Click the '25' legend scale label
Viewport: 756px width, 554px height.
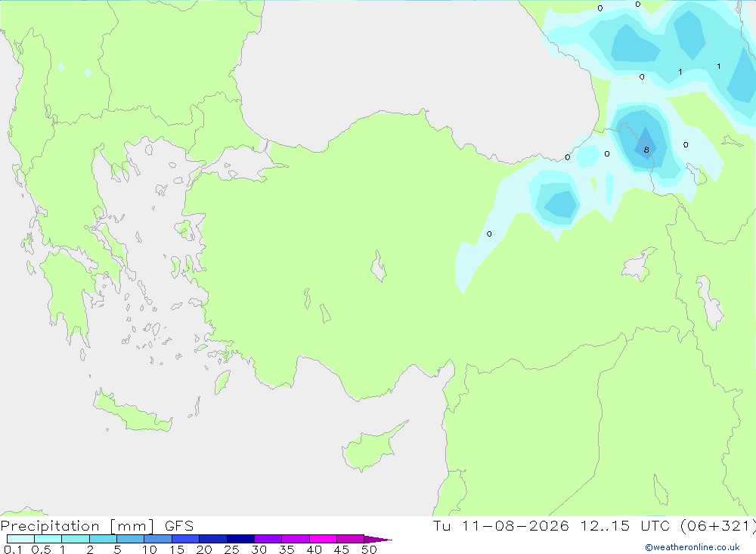(232, 549)
